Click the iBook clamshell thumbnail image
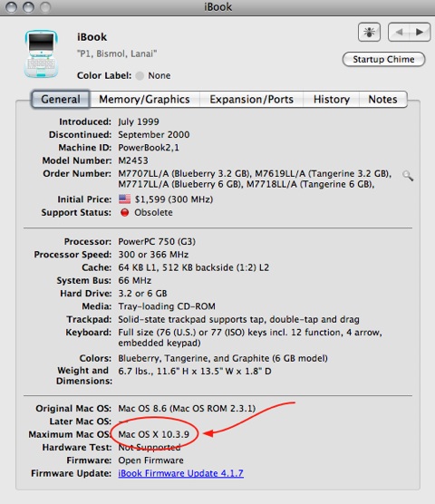435x504 pixels. point(41,54)
